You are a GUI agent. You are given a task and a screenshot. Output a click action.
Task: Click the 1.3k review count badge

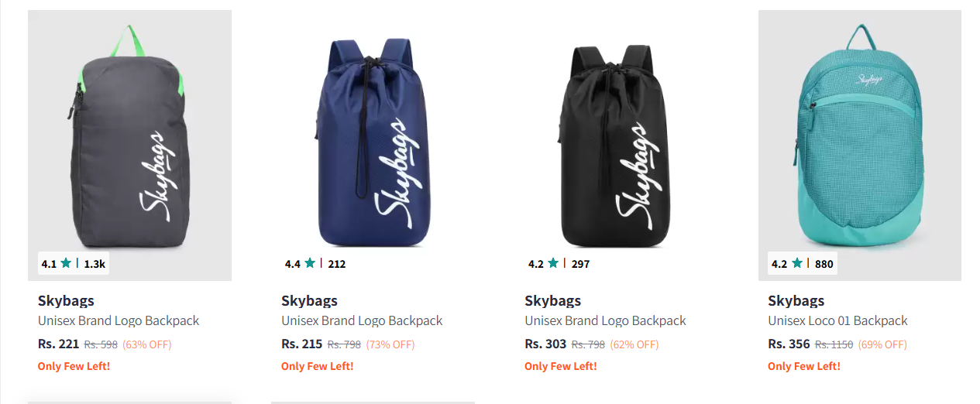[x=95, y=264]
